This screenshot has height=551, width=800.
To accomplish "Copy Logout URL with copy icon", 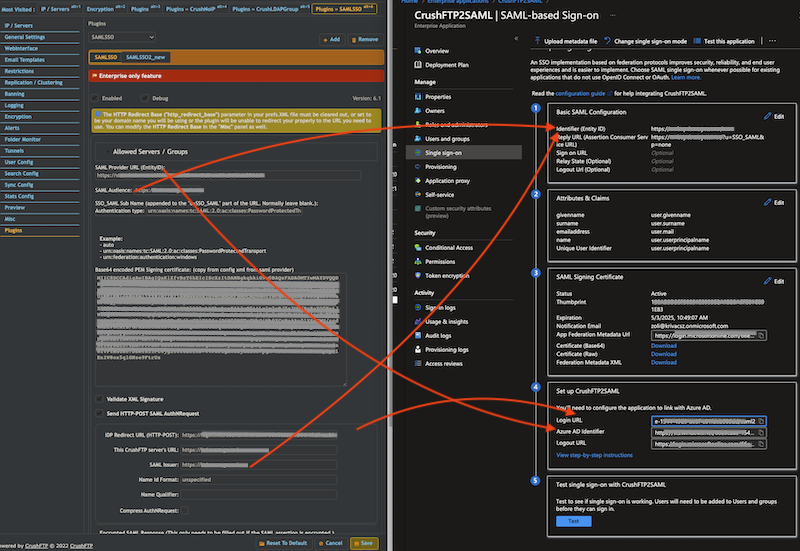I will click(761, 444).
